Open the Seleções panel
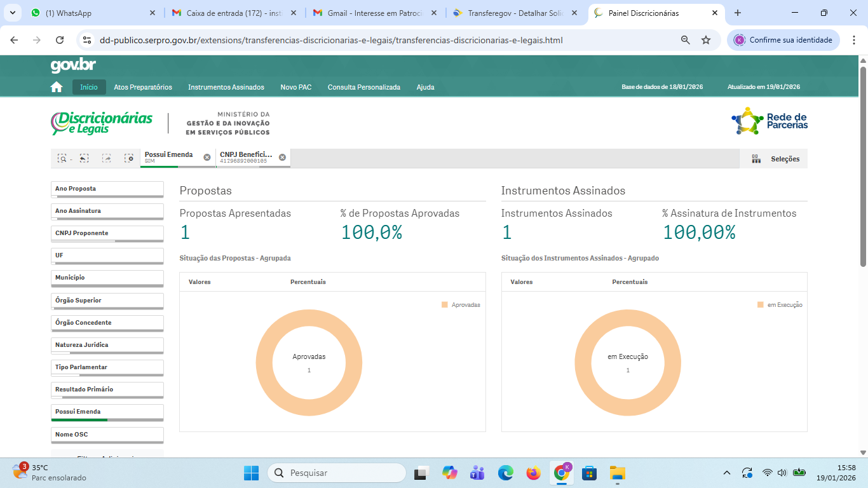The height and width of the screenshot is (488, 868). [775, 159]
